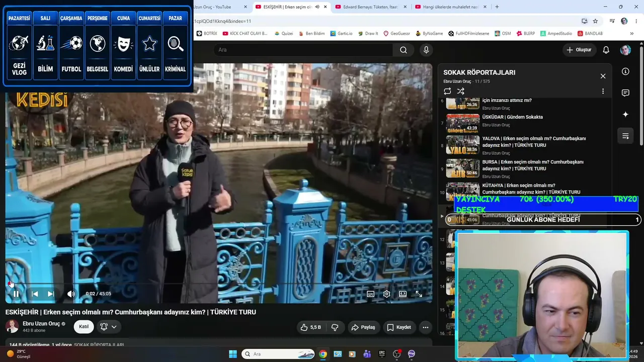644x362 pixels.
Task: Open the YouTube notifications bell
Action: click(606, 50)
